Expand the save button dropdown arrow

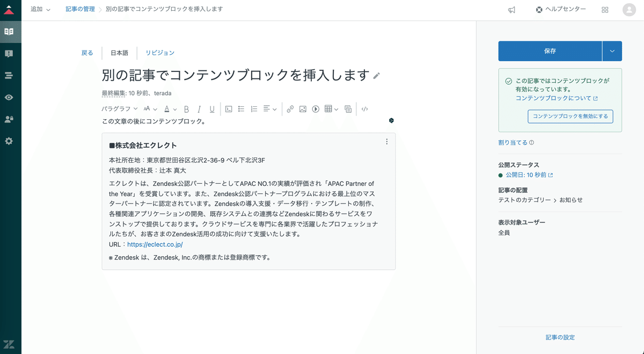[x=612, y=51]
